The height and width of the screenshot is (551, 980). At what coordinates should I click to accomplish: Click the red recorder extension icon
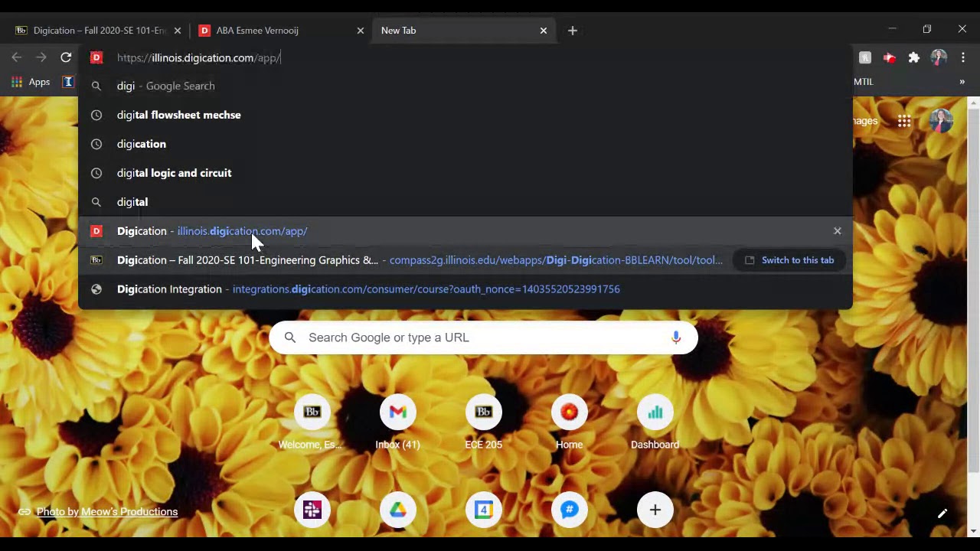[890, 57]
